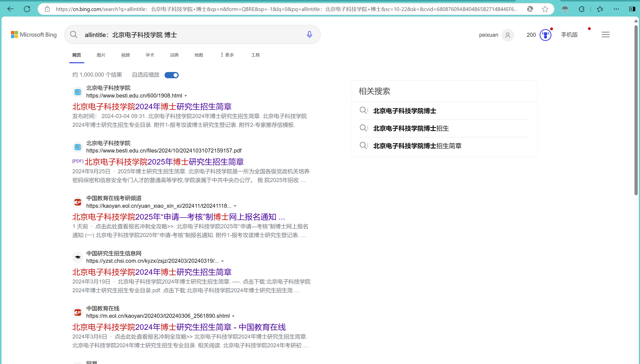This screenshot has height=364, width=640.
Task: Open the 工具 search tools
Action: (255, 55)
